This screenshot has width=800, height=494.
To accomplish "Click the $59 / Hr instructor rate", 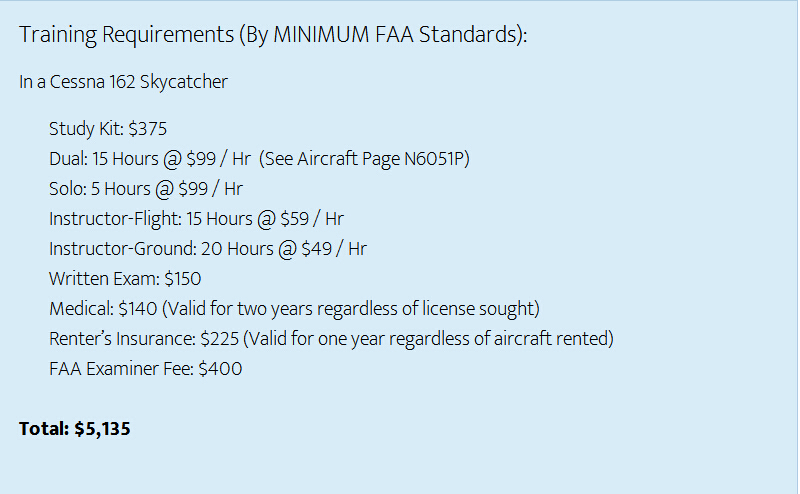I will 312,219.
